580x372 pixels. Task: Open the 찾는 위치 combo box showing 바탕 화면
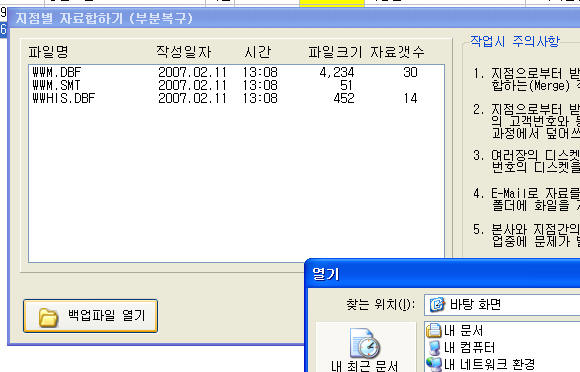tap(502, 305)
